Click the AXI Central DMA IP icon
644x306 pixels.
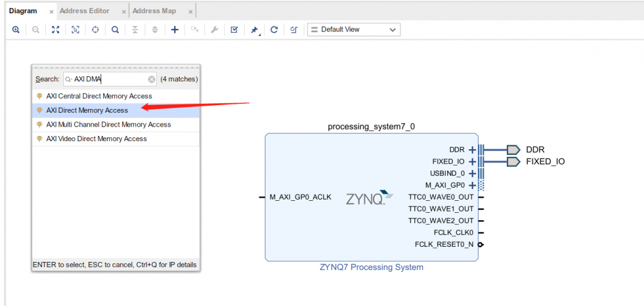click(40, 96)
